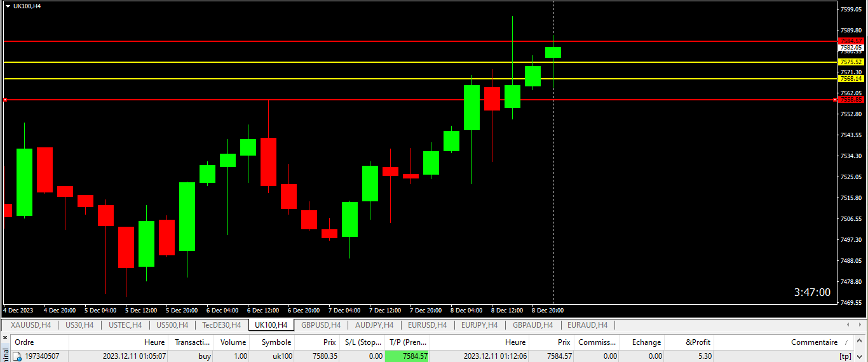The width and height of the screenshot is (868, 362).
Task: Sort by the Volume column header
Action: click(231, 342)
